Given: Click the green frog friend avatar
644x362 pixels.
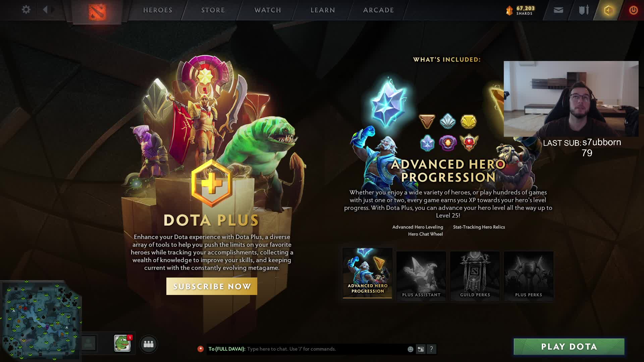Looking at the screenshot, I should pyautogui.click(x=122, y=343).
